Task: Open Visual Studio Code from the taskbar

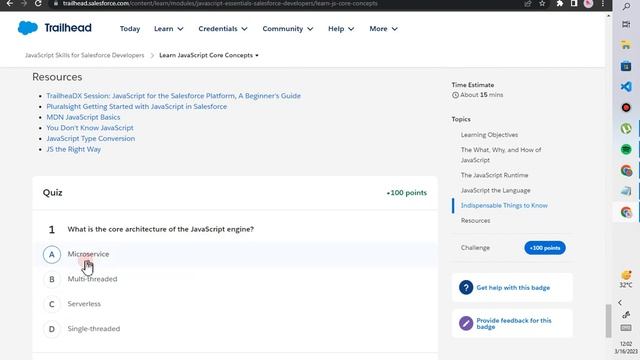Action: (x=626, y=87)
